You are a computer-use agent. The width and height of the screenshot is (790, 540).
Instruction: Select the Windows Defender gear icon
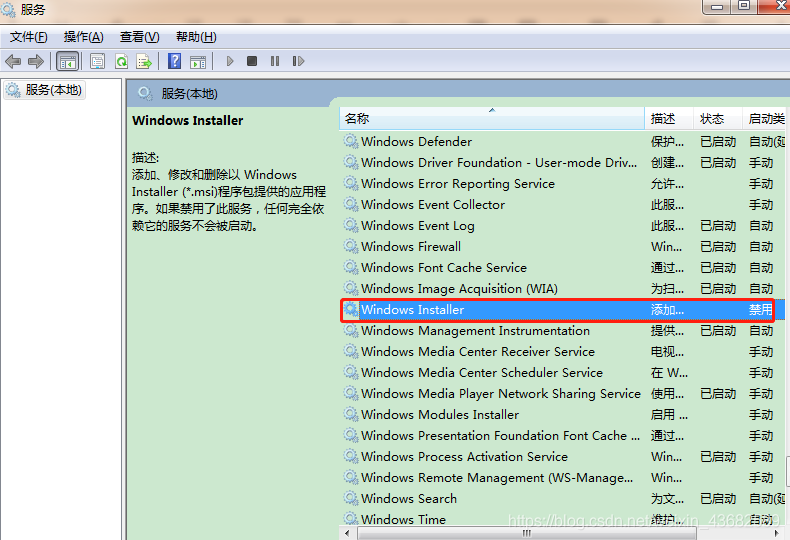pyautogui.click(x=351, y=141)
